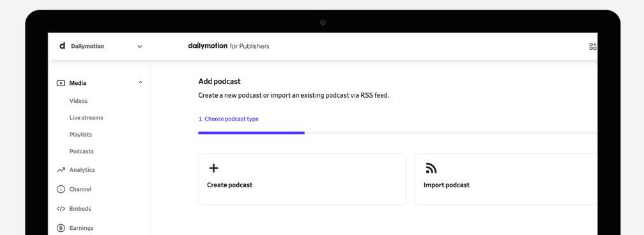Open the Embeds section

[80, 208]
